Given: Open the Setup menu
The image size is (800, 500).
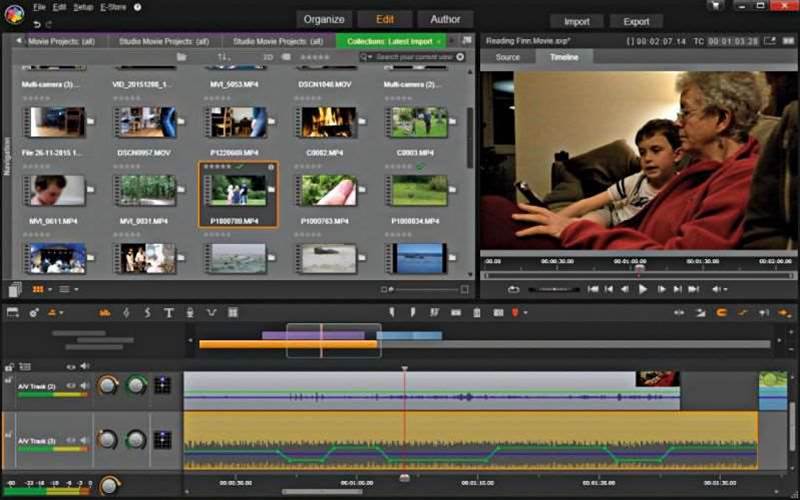Looking at the screenshot, I should coord(83,7).
